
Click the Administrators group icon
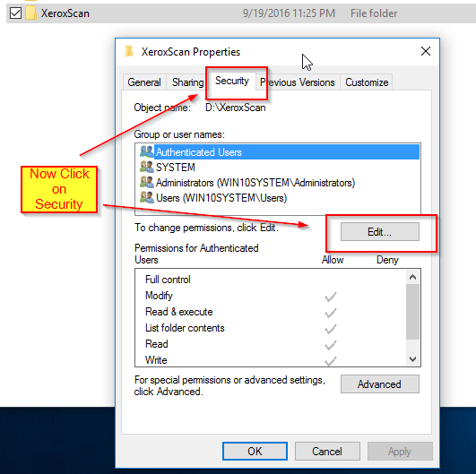pos(147,182)
